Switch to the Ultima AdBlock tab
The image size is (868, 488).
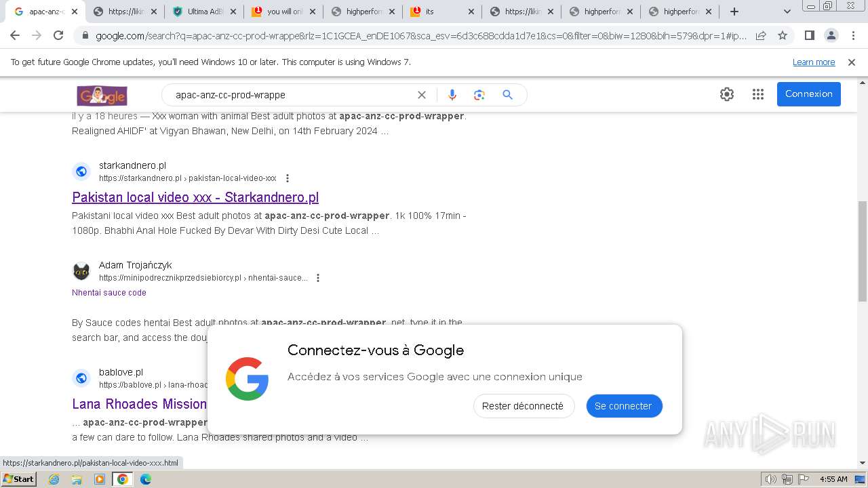[x=203, y=12]
